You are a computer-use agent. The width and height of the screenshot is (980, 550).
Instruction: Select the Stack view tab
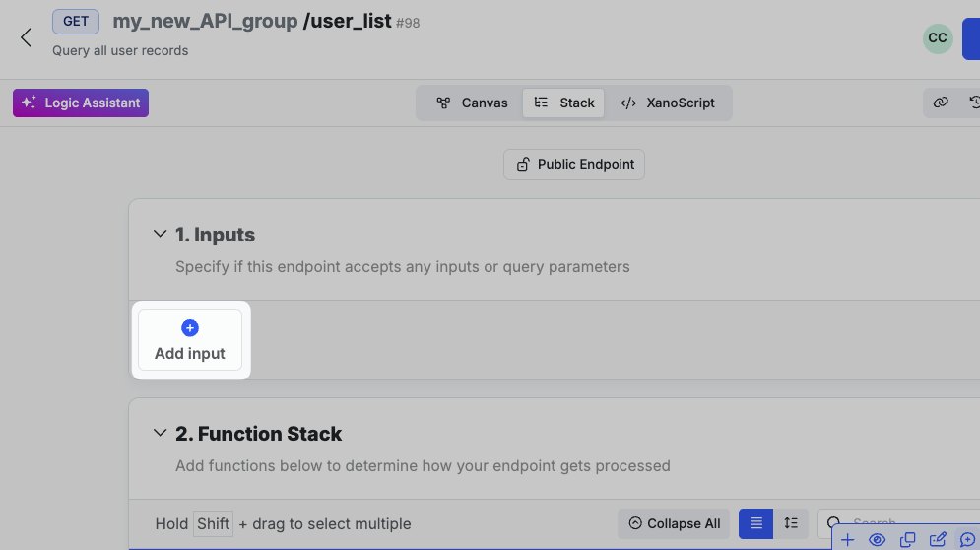click(x=564, y=103)
